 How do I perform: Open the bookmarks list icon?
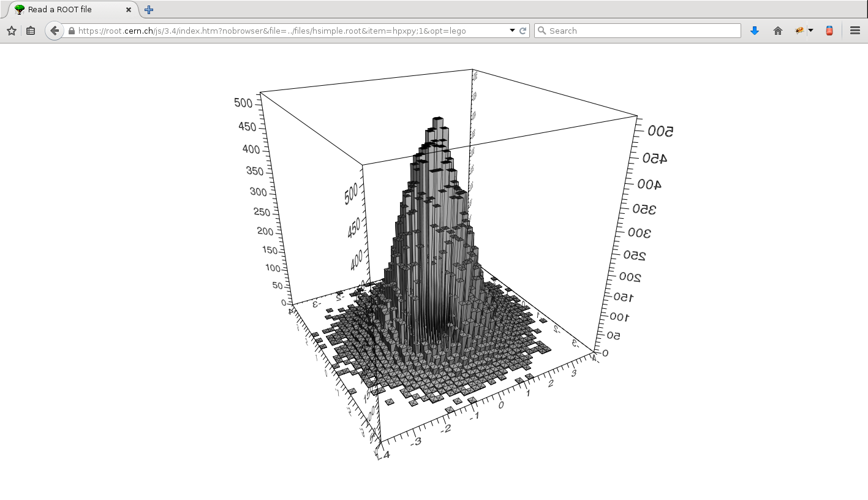pyautogui.click(x=31, y=31)
